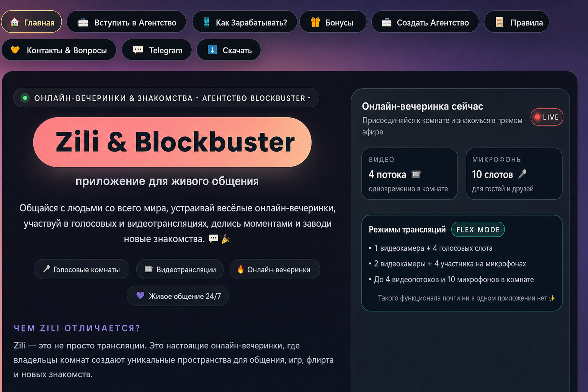
Task: Click the gift box icon in Бонусы
Action: (315, 22)
